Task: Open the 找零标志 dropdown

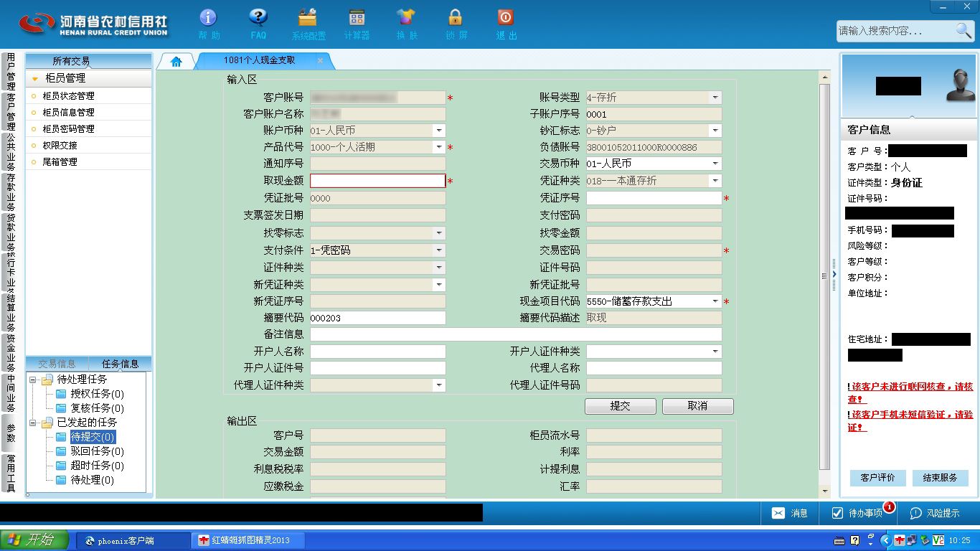Action: click(439, 233)
